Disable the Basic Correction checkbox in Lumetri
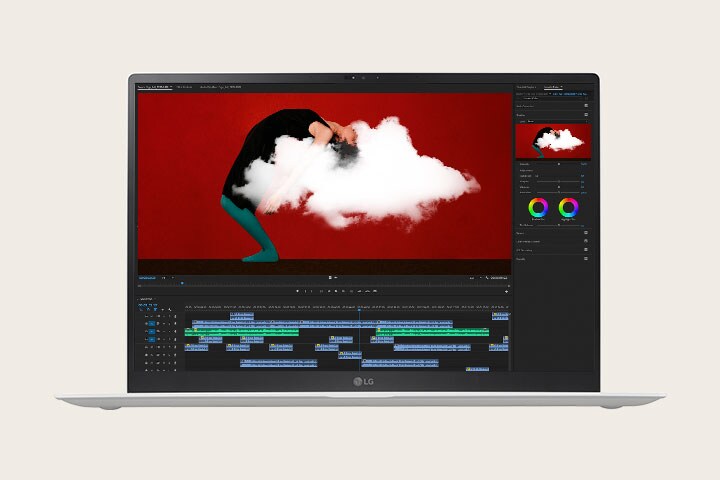This screenshot has width=720, height=480. tap(586, 105)
